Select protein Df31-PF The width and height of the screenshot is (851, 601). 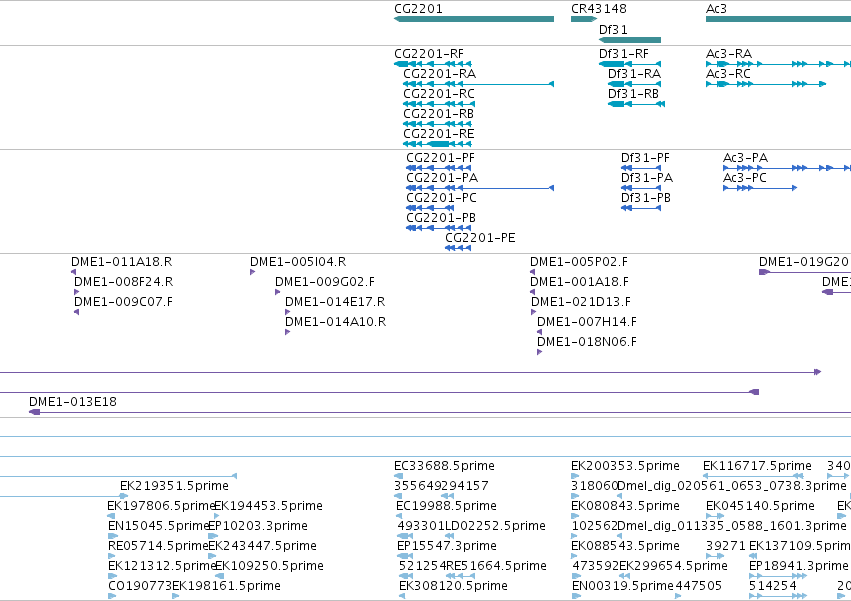pyautogui.click(x=641, y=168)
